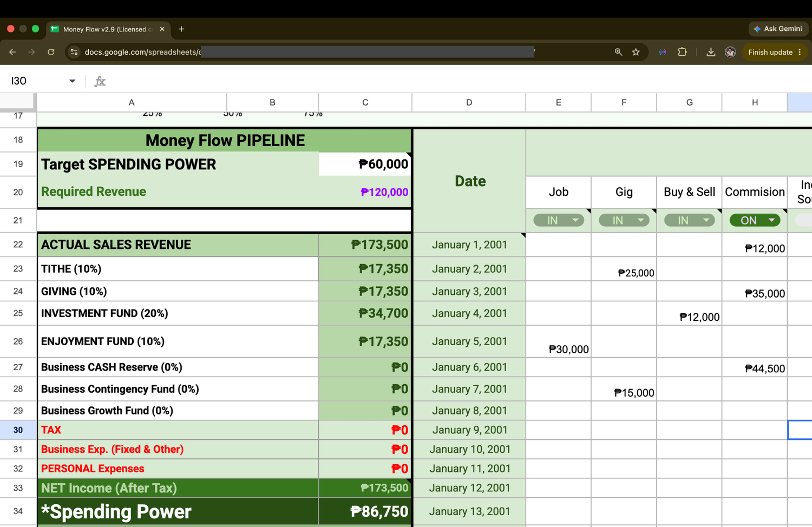Select column header A
The width and height of the screenshot is (812, 527).
[x=132, y=102]
